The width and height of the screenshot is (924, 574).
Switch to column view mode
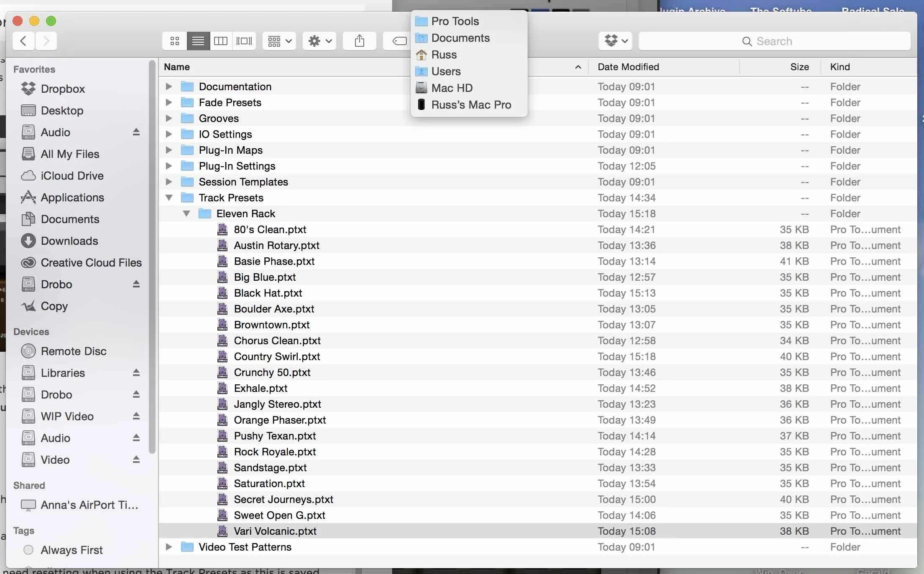click(x=221, y=41)
